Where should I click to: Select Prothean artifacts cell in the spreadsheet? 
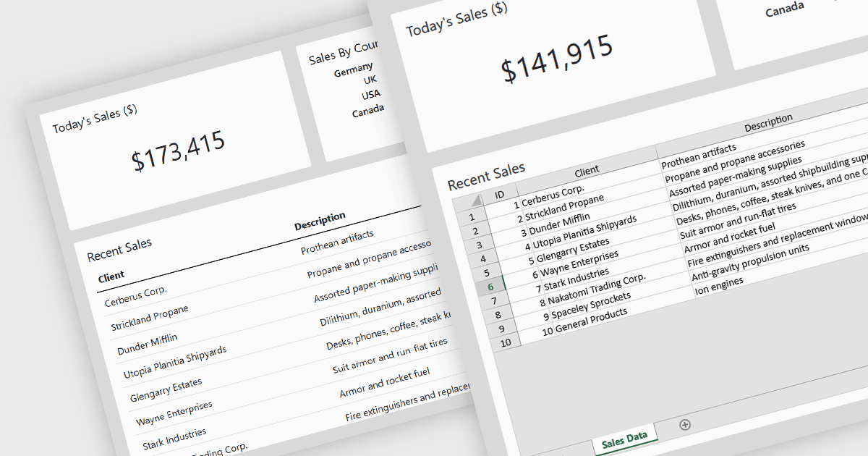coord(699,158)
